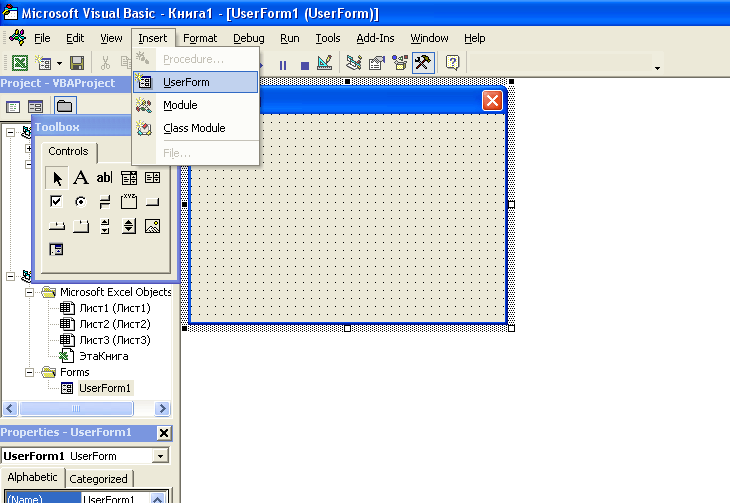Switch to the Categorized properties tab
Screen dimensions: 730x503
[x=98, y=479]
